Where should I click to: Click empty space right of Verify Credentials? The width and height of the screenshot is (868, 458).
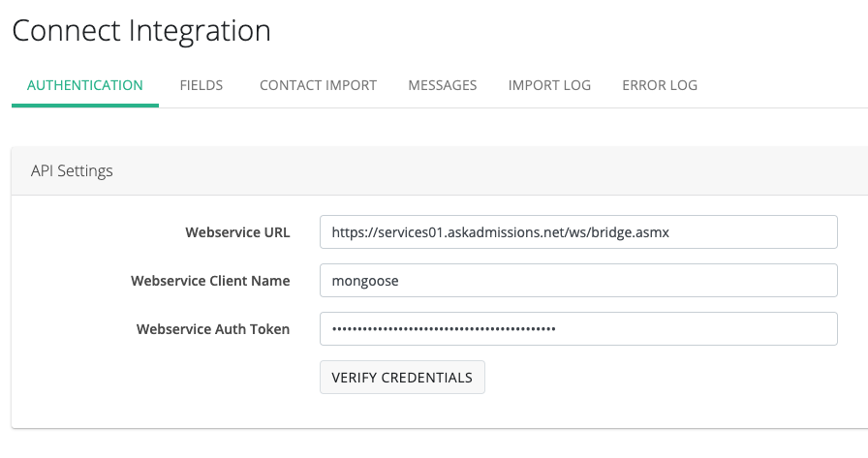(x=659, y=378)
